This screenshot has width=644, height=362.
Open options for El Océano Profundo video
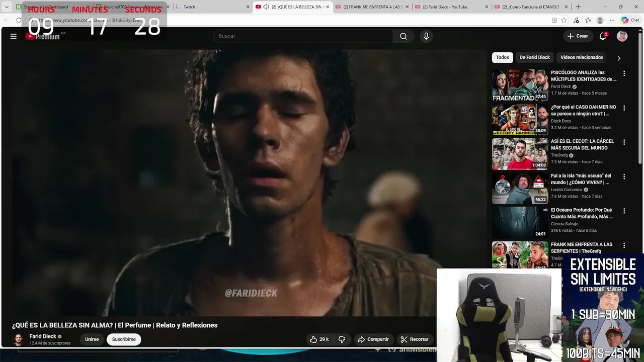(x=624, y=211)
